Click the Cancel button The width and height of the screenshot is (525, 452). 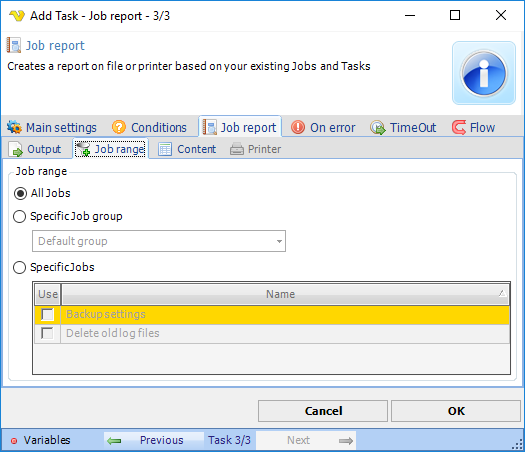[x=323, y=411]
